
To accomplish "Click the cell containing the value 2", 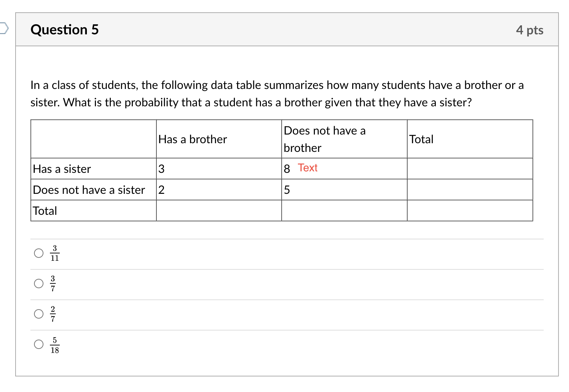I will [x=161, y=189].
